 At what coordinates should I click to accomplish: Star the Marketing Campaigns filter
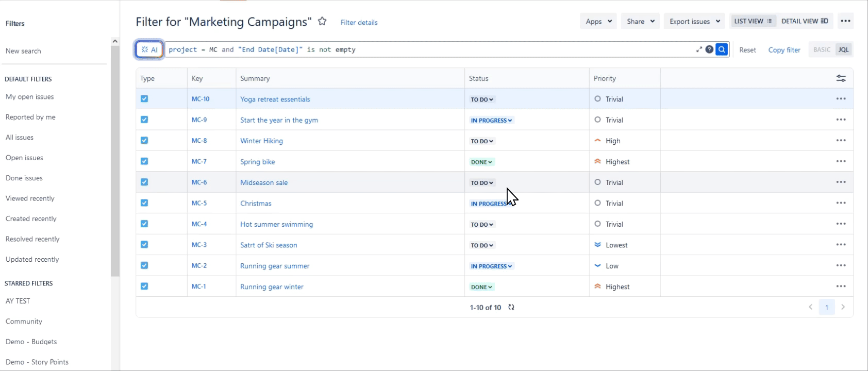322,22
